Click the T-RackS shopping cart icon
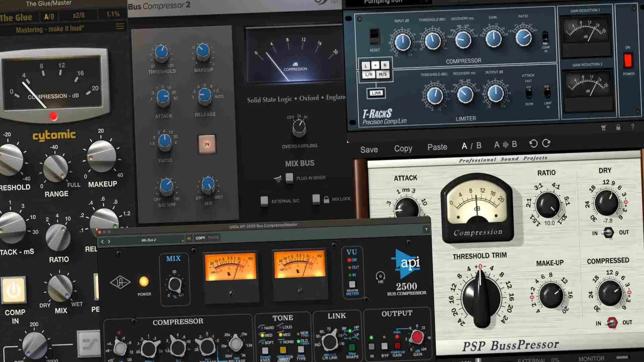Screen dimensions: 644x362 pyautogui.click(x=603, y=127)
